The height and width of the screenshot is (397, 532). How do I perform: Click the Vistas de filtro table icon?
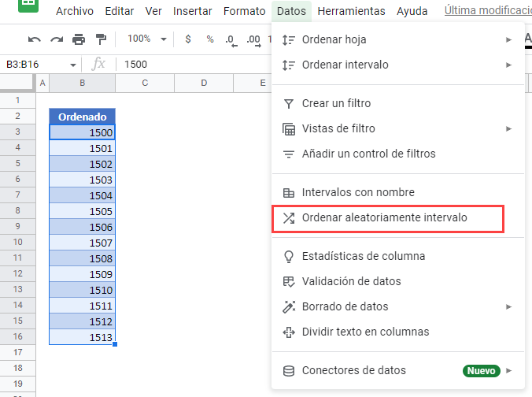(x=289, y=129)
